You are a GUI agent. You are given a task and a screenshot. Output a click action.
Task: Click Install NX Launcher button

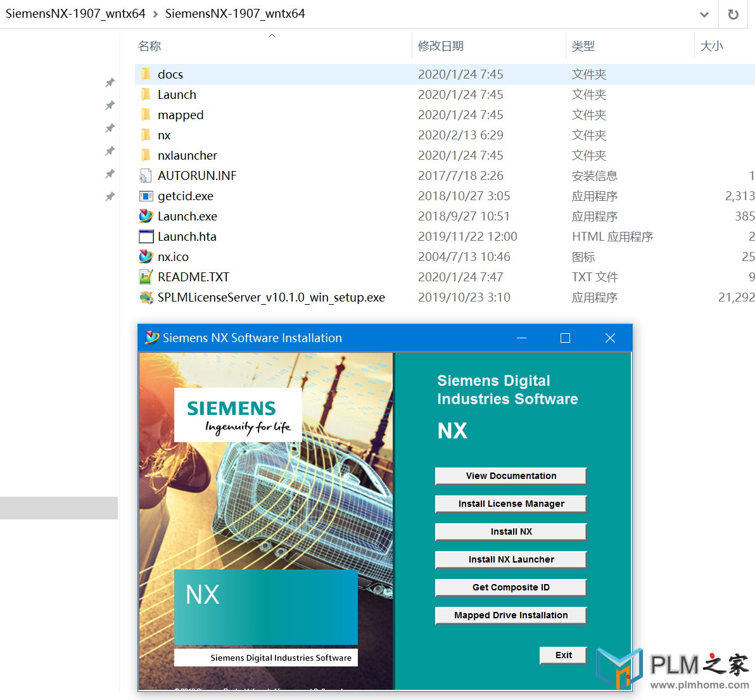(x=511, y=559)
